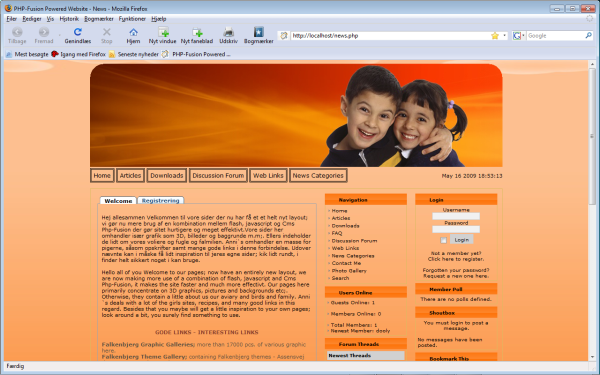Open Igang med Firefox bookmark
Screen dimensions: 600x375
[x=78, y=54]
